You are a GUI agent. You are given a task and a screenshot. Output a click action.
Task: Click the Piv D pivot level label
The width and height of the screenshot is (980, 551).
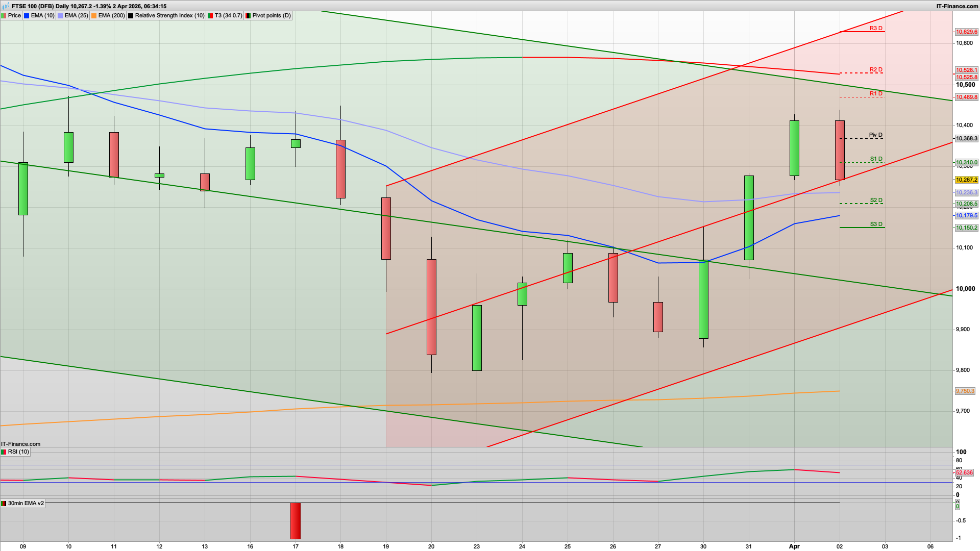point(875,135)
